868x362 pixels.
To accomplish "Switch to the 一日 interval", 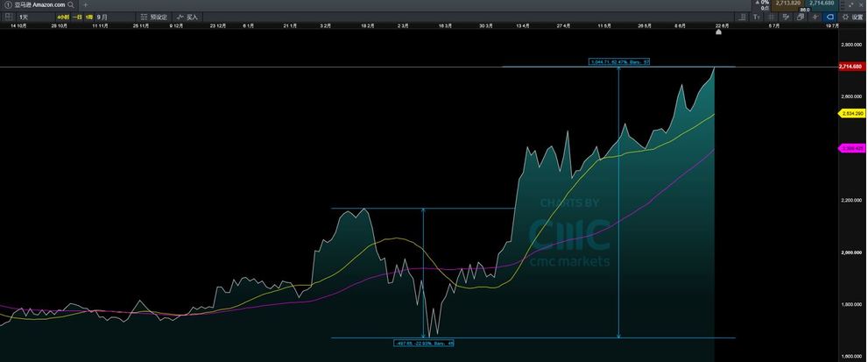I will point(77,18).
